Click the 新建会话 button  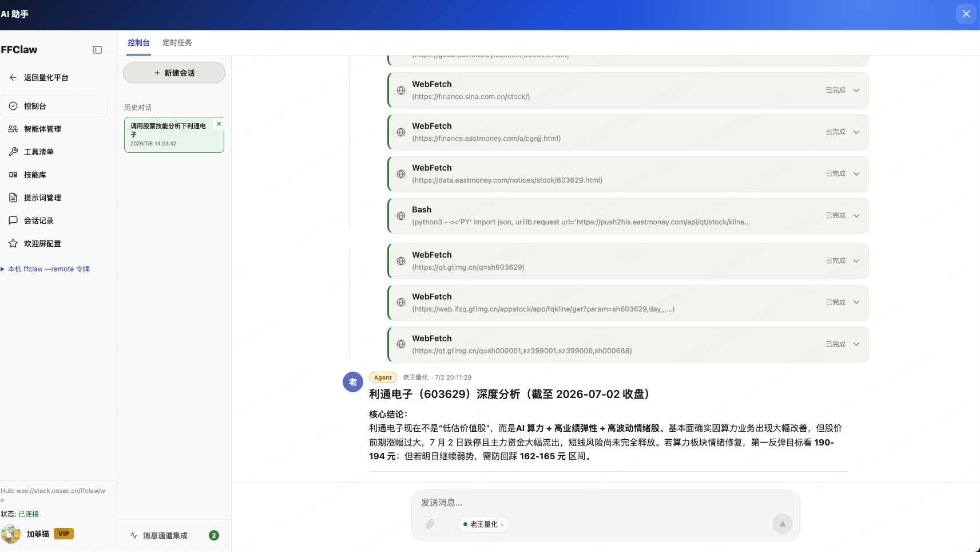(174, 73)
